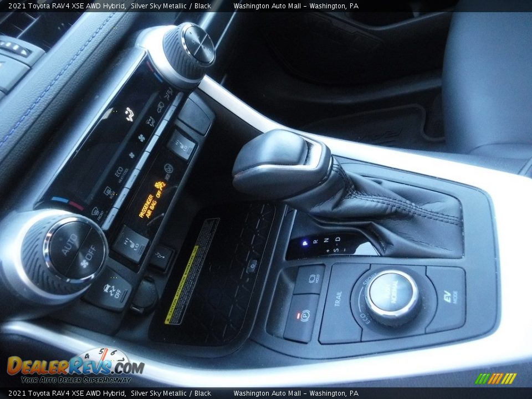532x399 pixels.
Task: Toggle the brake HOLD button
Action: [x=309, y=280]
